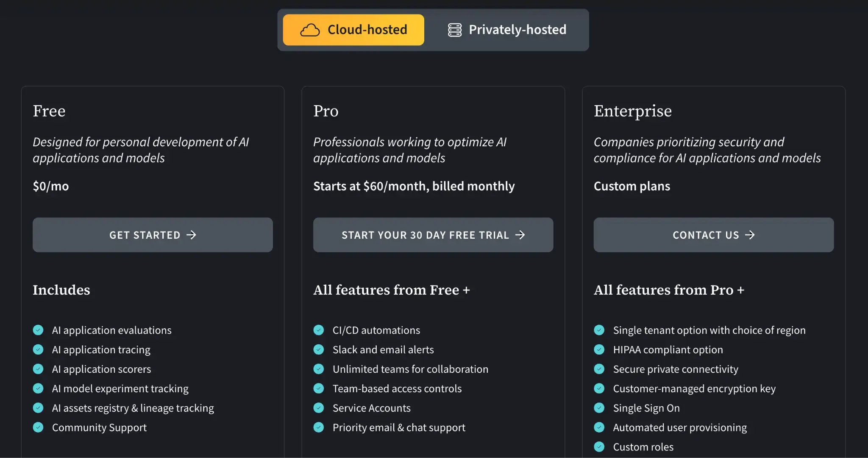Screen dimensions: 868x458
Task: Click the server icon beside Privately-hosted
Action: (x=455, y=30)
